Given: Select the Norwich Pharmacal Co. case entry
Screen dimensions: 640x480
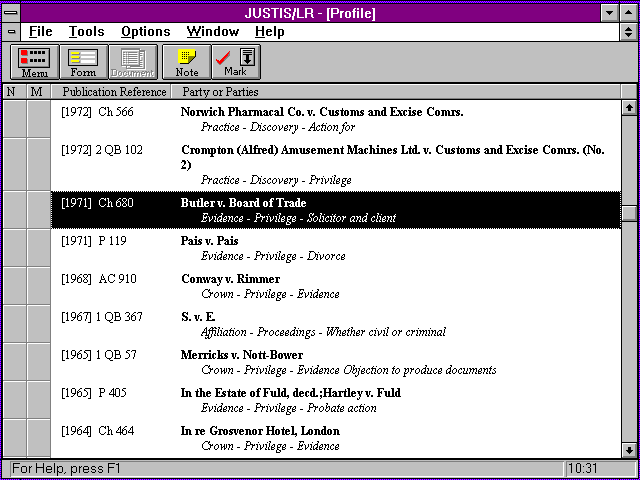Looking at the screenshot, I should click(x=336, y=119).
